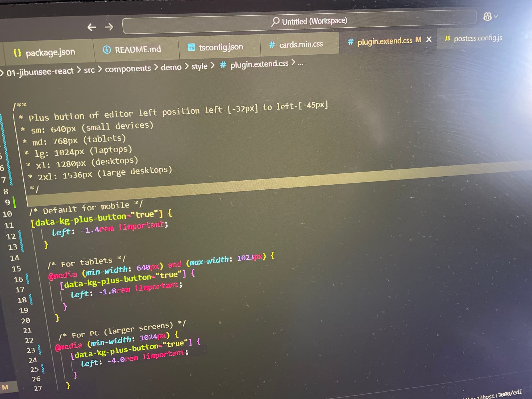
Task: Click the tsconfig.json TS icon
Action: click(191, 48)
